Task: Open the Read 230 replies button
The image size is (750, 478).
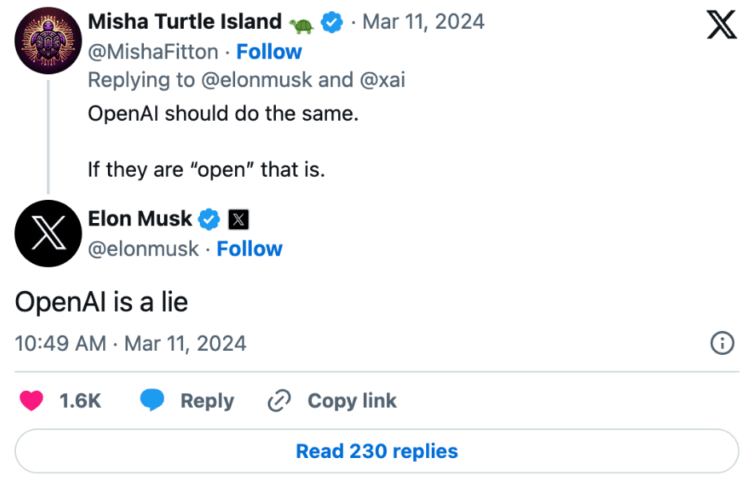Action: 376,451
